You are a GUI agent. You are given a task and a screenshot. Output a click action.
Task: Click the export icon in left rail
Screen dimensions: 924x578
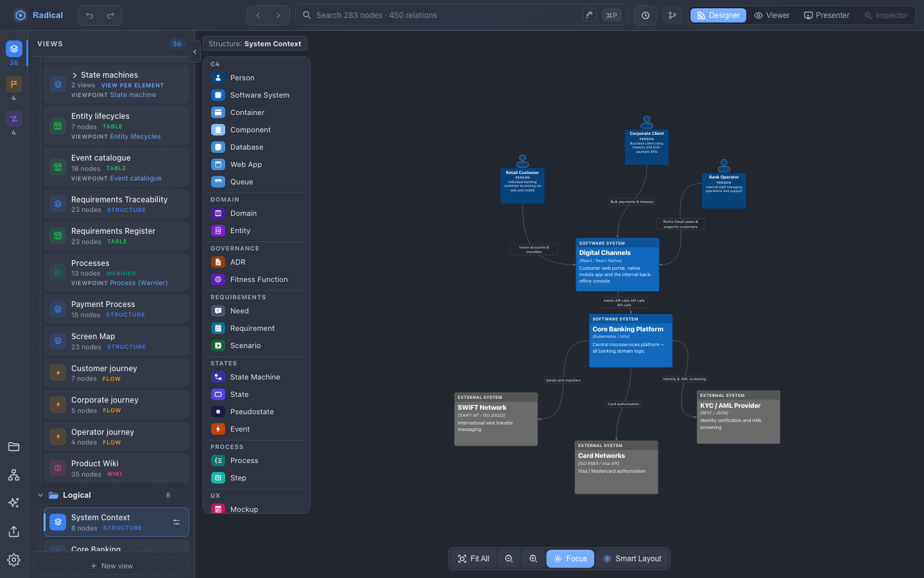click(13, 532)
